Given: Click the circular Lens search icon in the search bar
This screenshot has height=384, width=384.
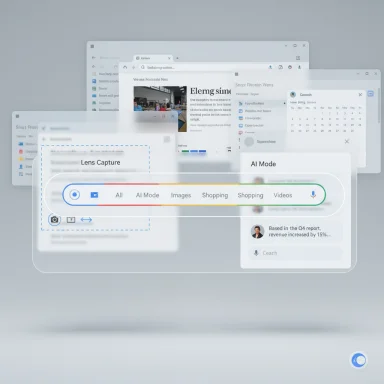Looking at the screenshot, I should [75, 194].
